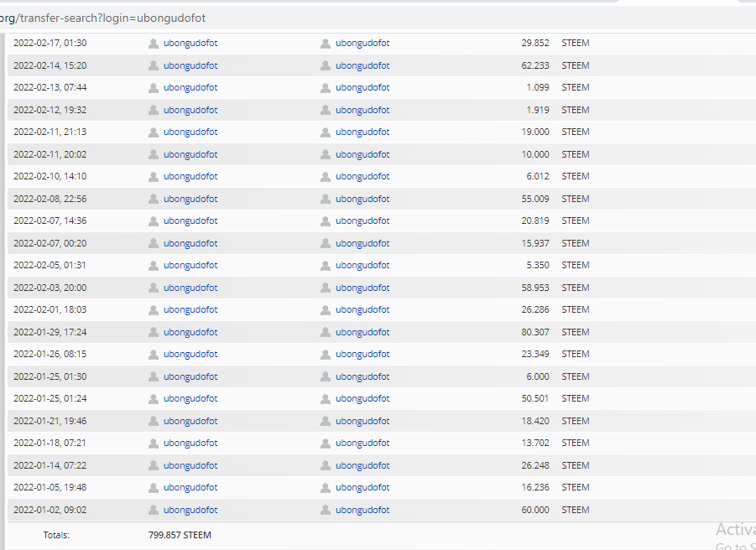Image resolution: width=756 pixels, height=550 pixels.
Task: Open sender ubongudofot link in the 23.349 STEEM row
Action: (x=190, y=354)
